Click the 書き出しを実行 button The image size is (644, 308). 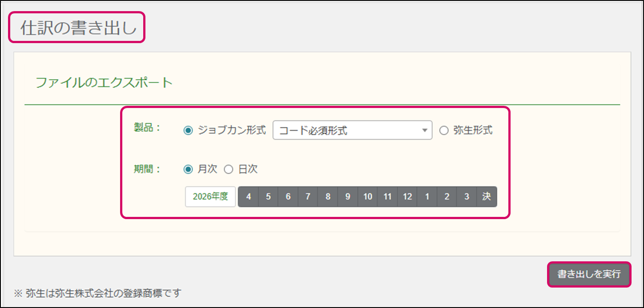click(589, 274)
